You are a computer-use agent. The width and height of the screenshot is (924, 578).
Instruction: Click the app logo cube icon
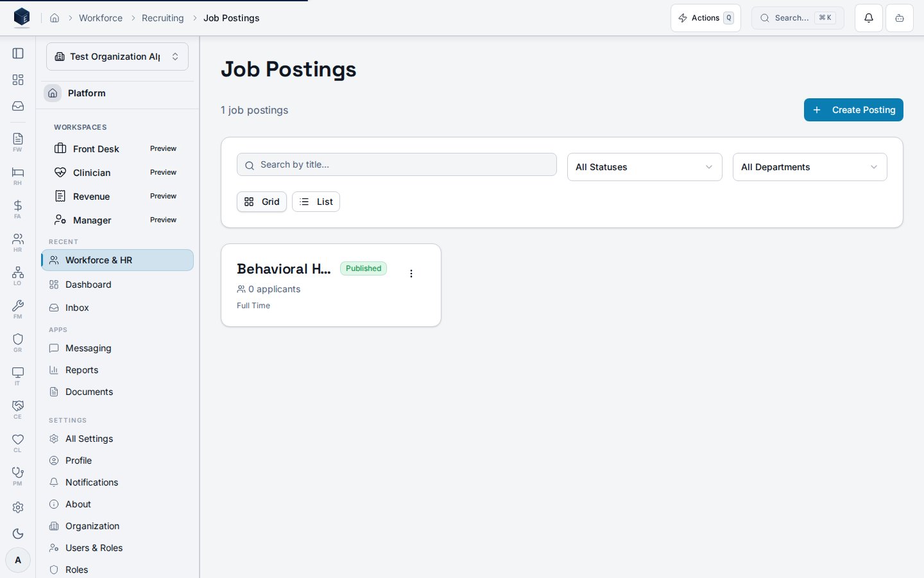point(22,17)
